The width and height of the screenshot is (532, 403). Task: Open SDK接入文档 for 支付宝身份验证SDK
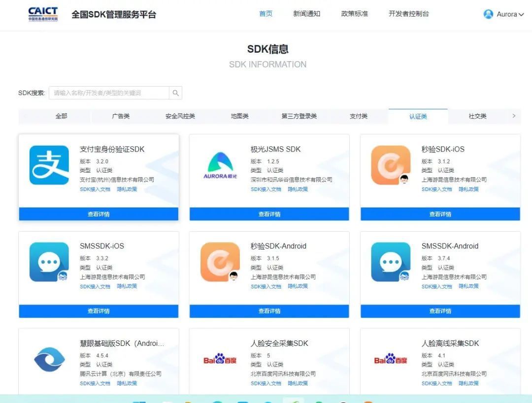click(95, 189)
